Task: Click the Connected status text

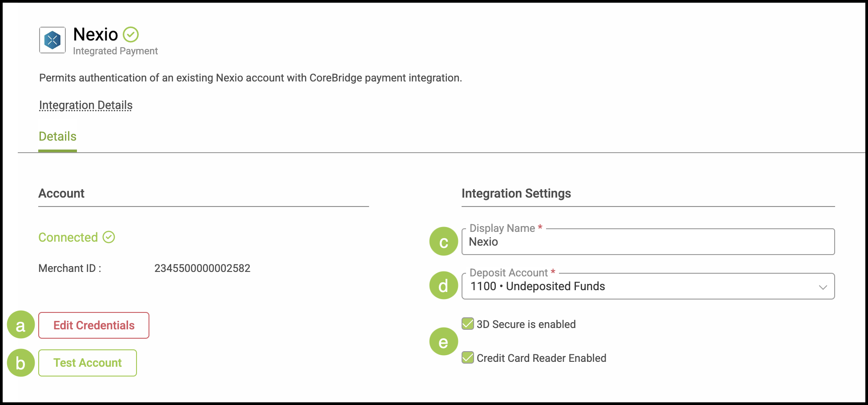Action: coord(68,238)
